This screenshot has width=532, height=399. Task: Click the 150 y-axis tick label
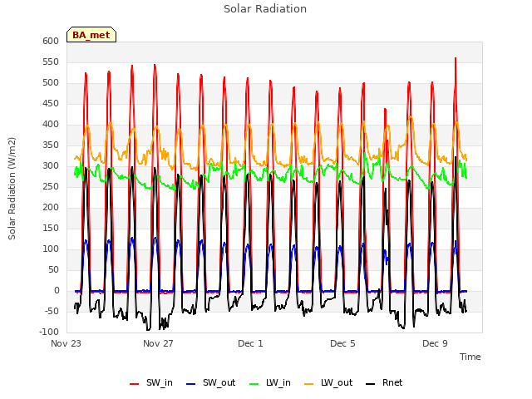pyautogui.click(x=51, y=228)
